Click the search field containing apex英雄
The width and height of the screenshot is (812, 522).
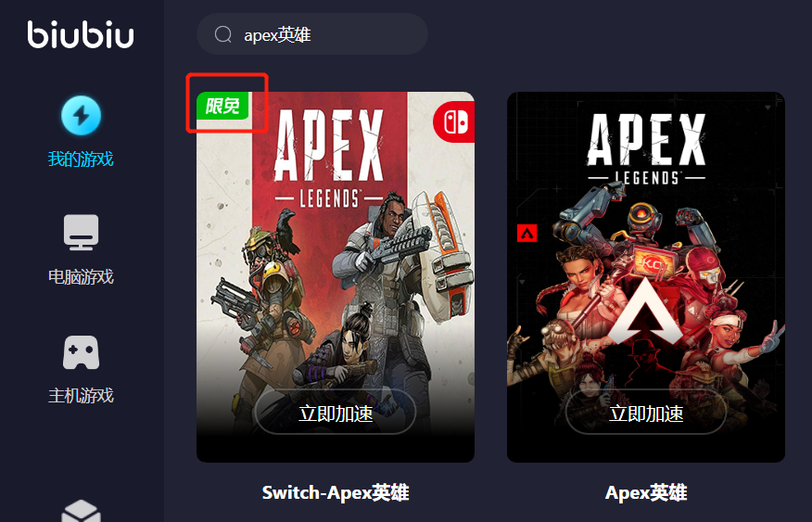click(x=312, y=34)
